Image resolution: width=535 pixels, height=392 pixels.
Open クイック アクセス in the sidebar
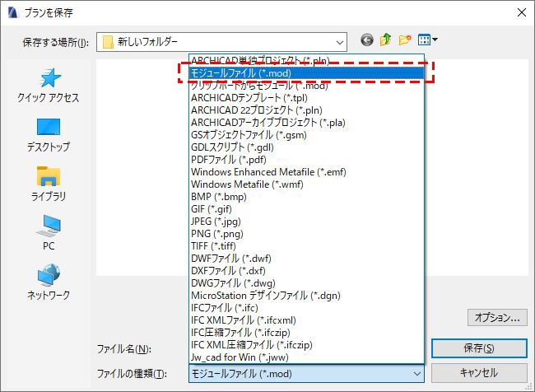(x=49, y=86)
